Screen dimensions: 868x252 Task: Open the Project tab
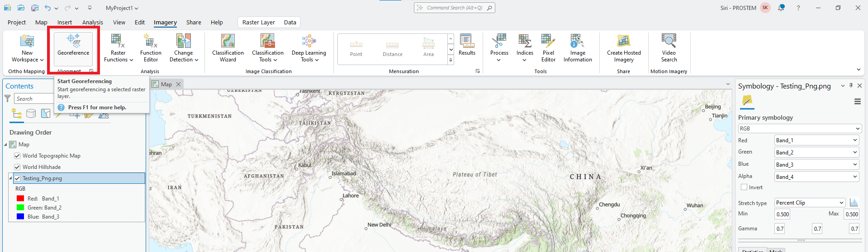17,22
